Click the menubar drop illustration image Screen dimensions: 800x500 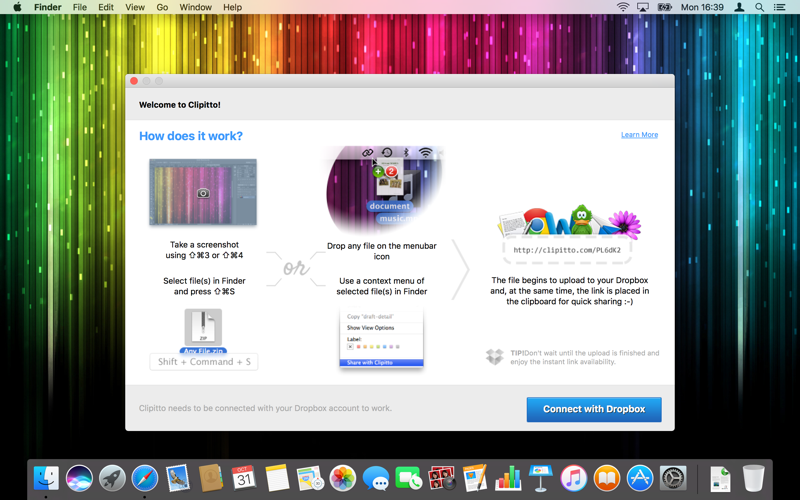(384, 190)
